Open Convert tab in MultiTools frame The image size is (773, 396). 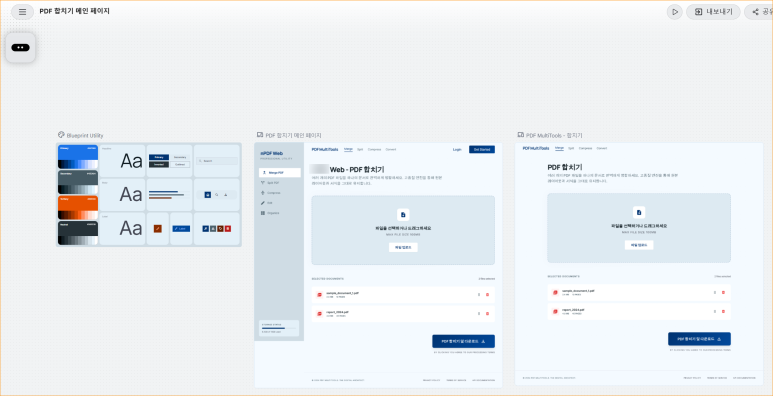(601, 148)
